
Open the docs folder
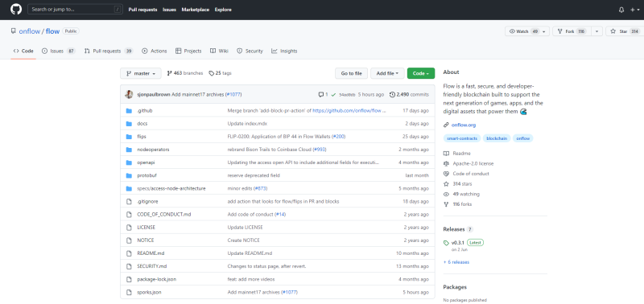142,124
